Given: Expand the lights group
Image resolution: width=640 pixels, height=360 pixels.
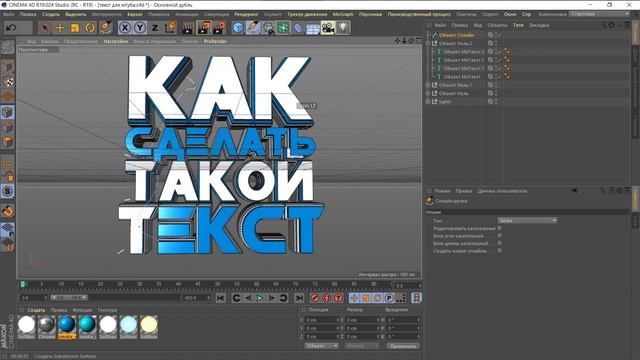Looking at the screenshot, I should (x=428, y=102).
